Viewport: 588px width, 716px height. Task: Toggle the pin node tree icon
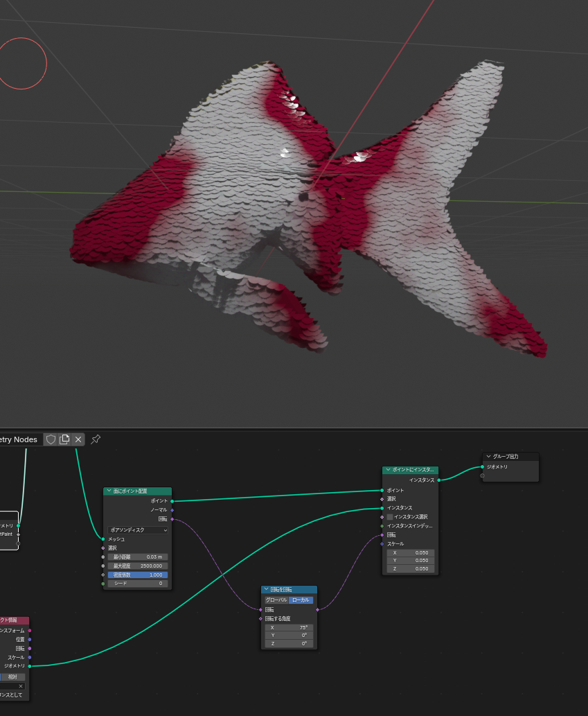(x=96, y=439)
